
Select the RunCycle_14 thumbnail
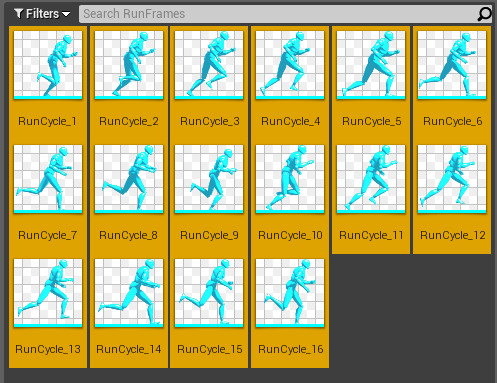coord(129,293)
